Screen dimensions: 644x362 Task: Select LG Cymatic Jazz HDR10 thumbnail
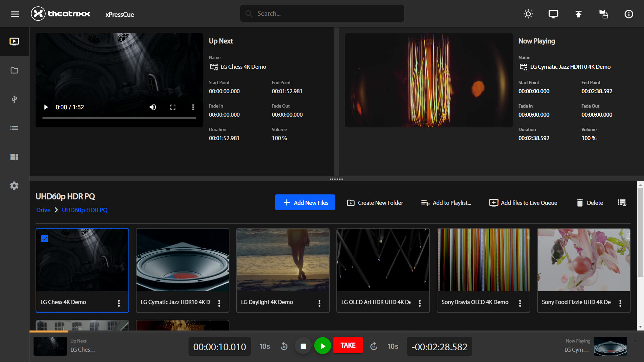(182, 260)
